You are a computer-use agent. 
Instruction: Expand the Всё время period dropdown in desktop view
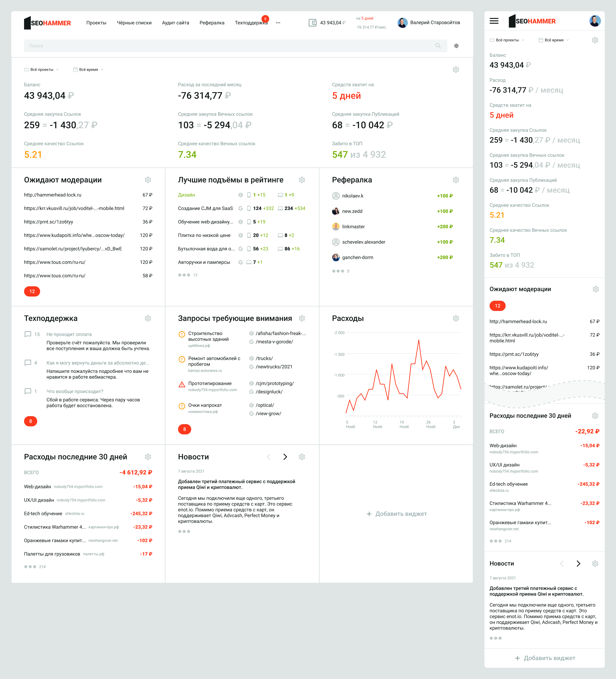[x=88, y=70]
